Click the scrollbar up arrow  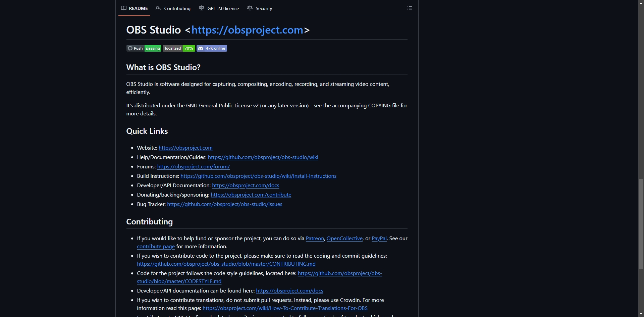(641, 2)
